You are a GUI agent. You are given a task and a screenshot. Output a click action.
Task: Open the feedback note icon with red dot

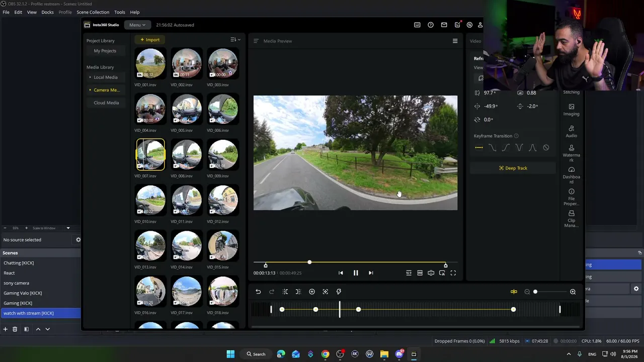(x=457, y=25)
